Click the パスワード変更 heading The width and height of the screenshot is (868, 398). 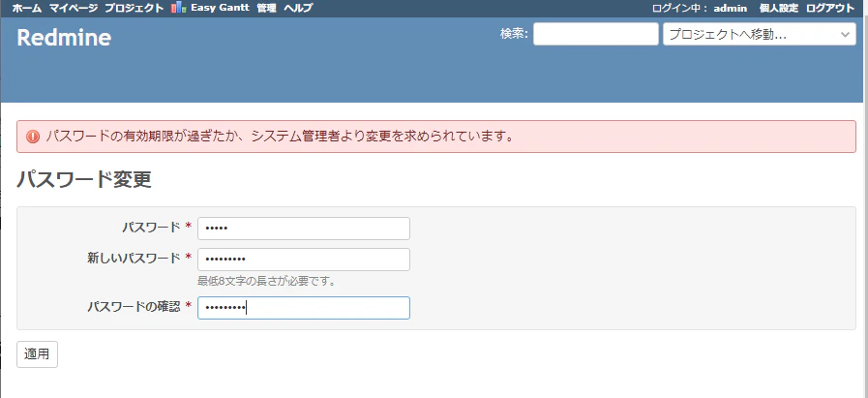(84, 179)
